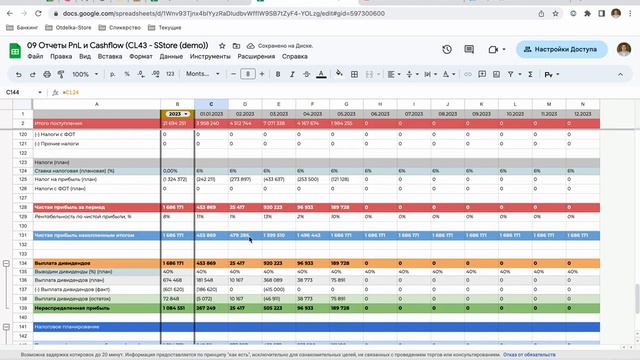
Task: Collapse the row group at row 141
Action: 6,327
